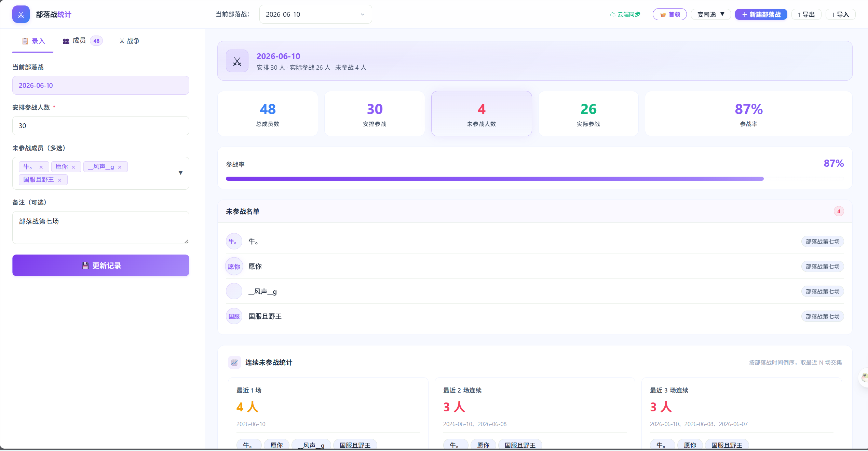Viewport: 868px width, 451px height.
Task: Click the crossed-swords app logo icon
Action: 21,14
